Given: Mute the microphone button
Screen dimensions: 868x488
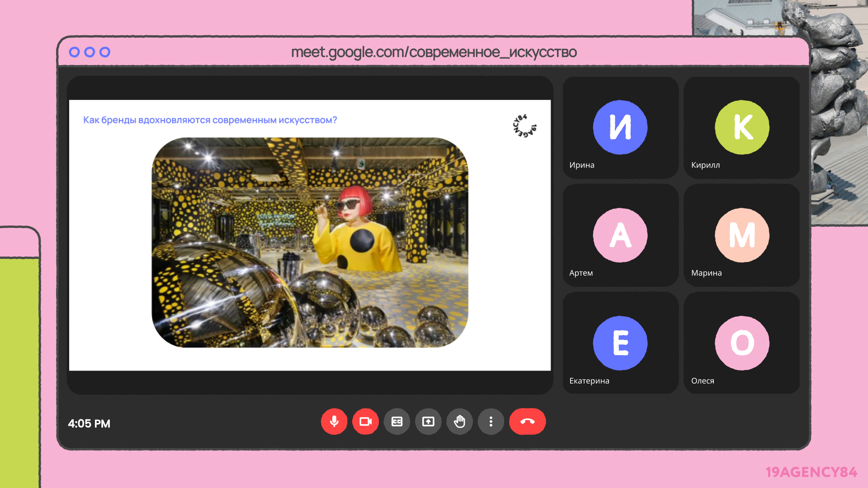Looking at the screenshot, I should click(x=334, y=422).
